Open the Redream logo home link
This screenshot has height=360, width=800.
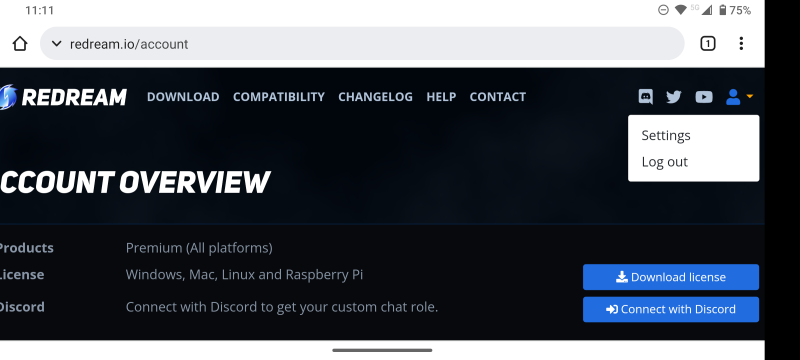click(63, 97)
